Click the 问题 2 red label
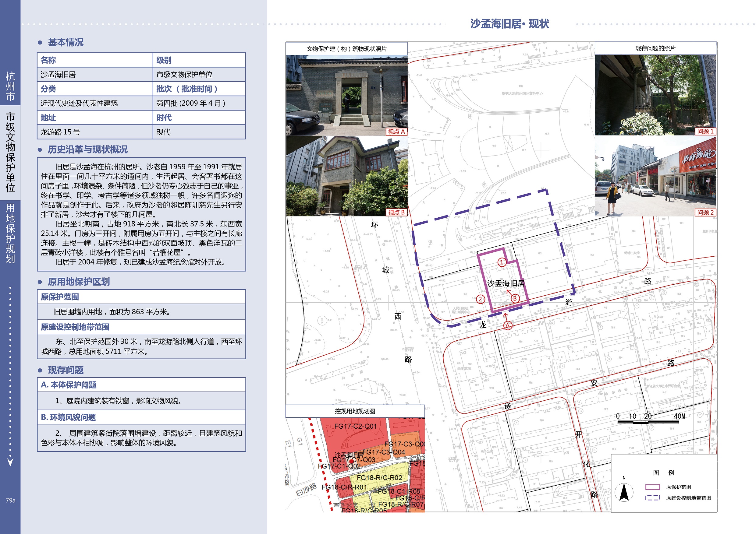The height and width of the screenshot is (534, 756). (705, 213)
